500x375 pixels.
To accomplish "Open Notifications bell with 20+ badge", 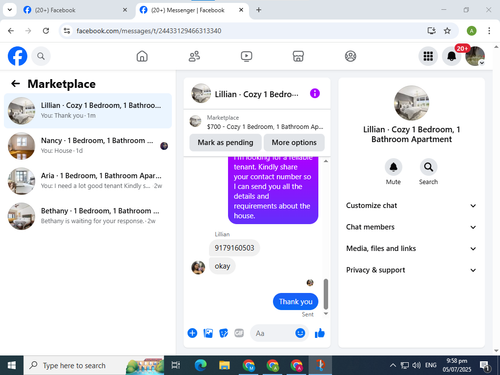I will point(452,56).
